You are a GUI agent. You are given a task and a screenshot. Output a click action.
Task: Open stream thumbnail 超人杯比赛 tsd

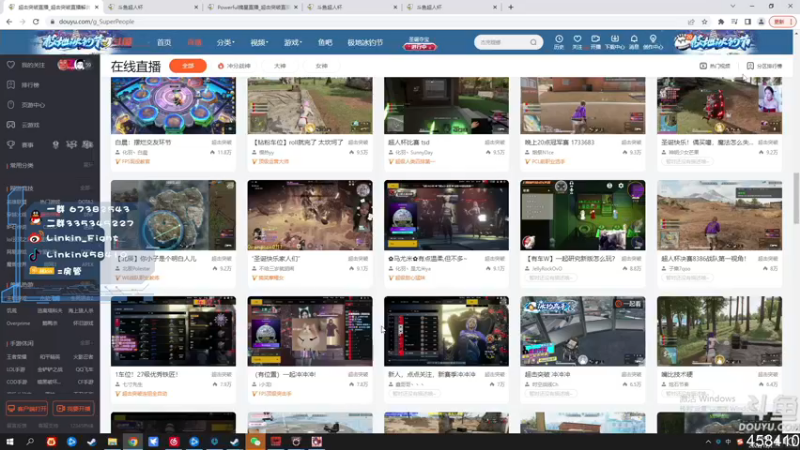(446, 106)
